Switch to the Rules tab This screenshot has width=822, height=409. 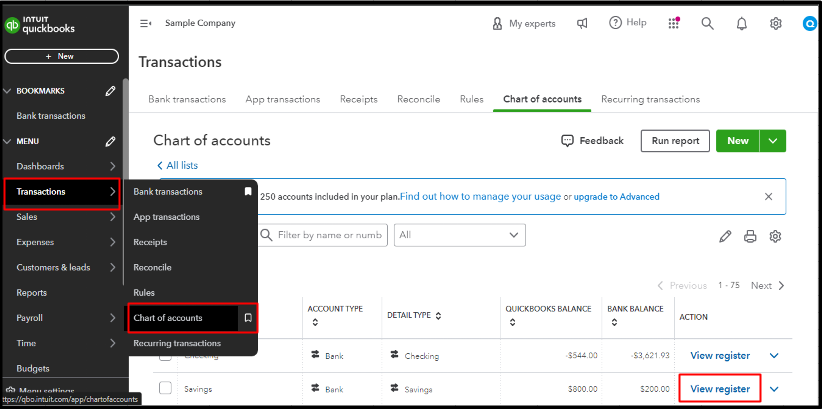click(x=472, y=99)
